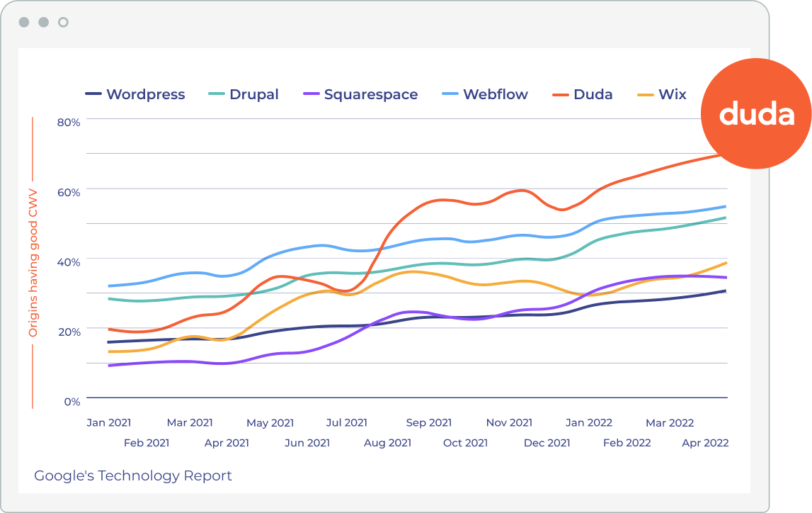This screenshot has width=812, height=513.
Task: Select the 40% y-axis label
Action: [69, 262]
